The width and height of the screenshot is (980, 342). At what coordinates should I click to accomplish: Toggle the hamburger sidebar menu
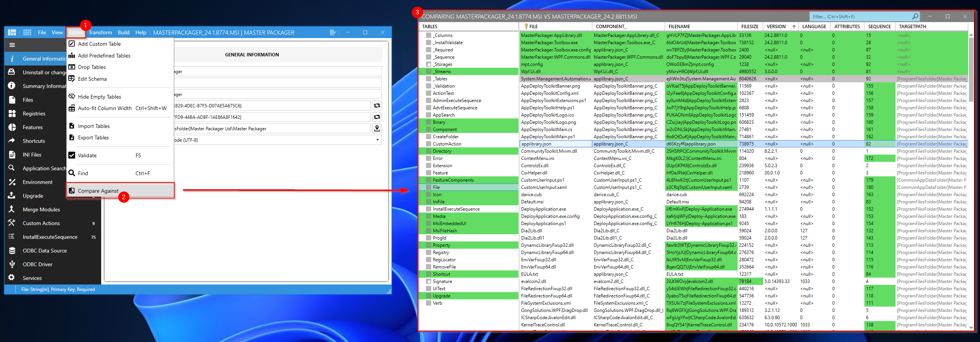(x=12, y=45)
